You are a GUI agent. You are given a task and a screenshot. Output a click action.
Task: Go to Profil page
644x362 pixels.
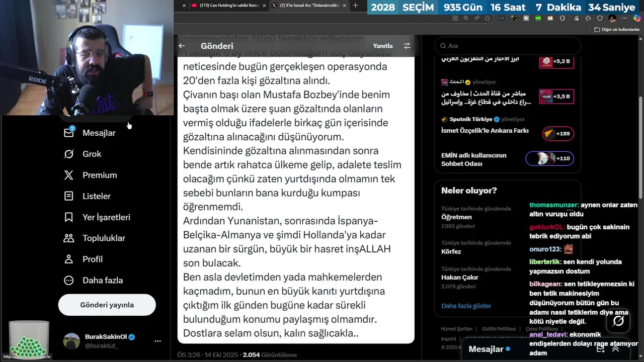[x=84, y=259]
